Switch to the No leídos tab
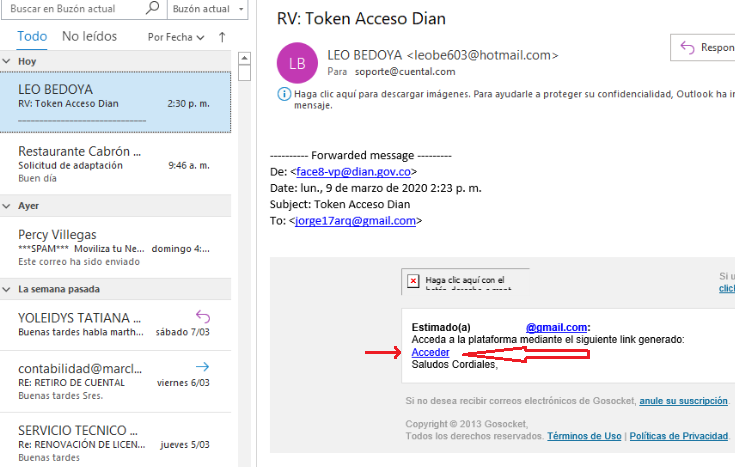The width and height of the screenshot is (735, 467). pos(90,37)
